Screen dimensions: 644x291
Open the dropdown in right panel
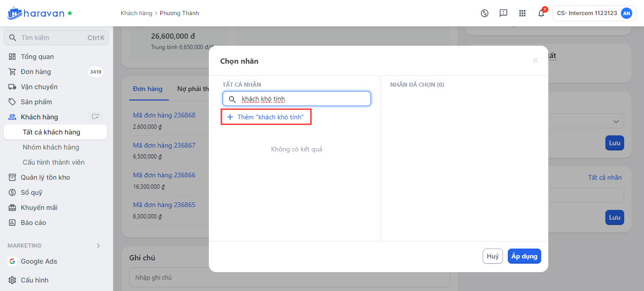616,121
